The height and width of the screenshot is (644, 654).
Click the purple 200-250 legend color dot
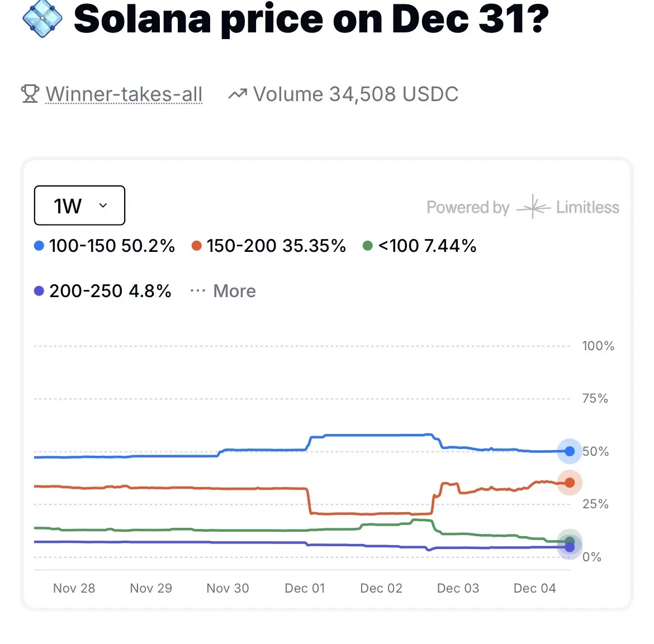39,291
